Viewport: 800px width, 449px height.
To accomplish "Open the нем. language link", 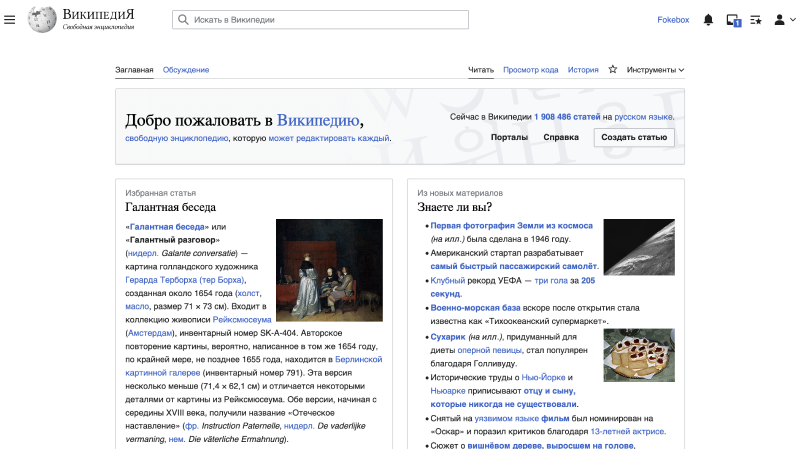I will tap(176, 439).
